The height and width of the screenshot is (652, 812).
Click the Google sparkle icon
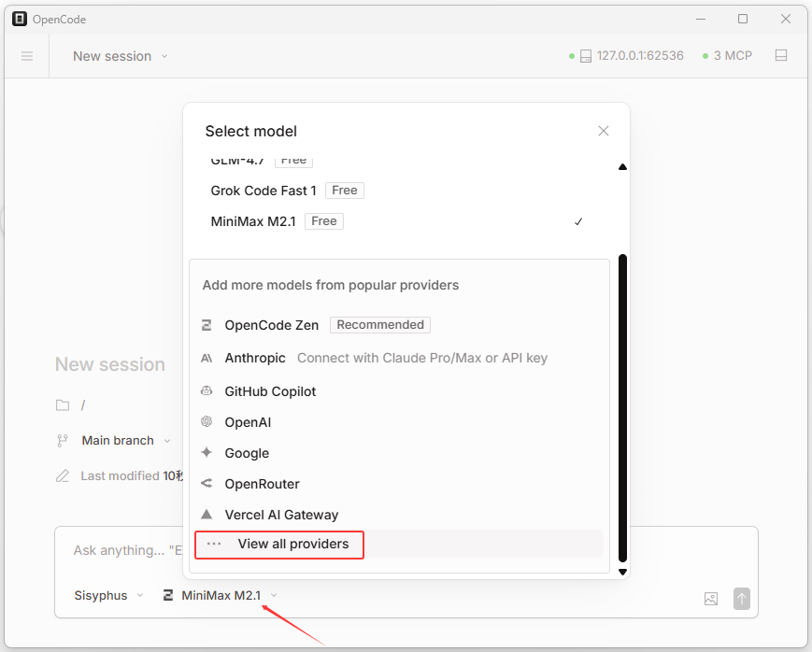click(207, 453)
